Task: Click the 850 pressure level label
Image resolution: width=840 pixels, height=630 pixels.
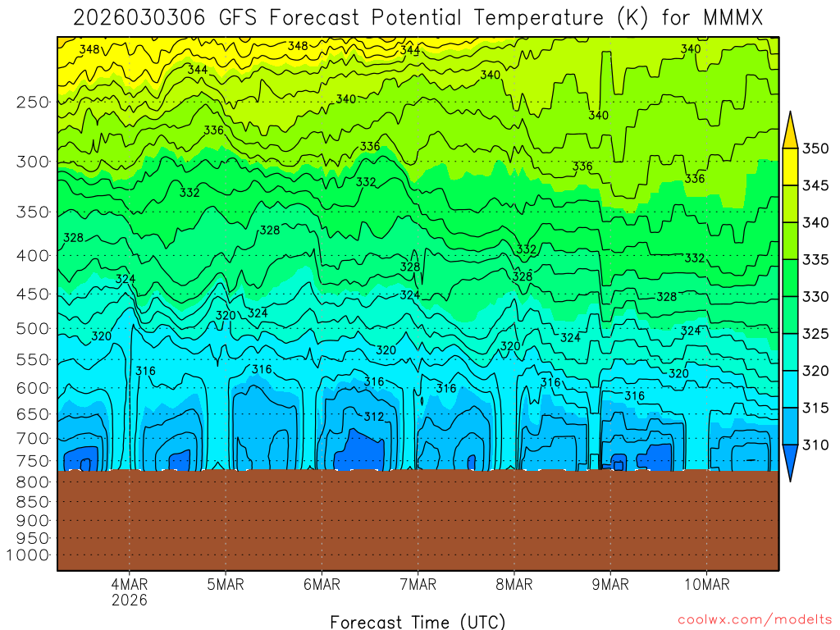Action: coord(33,502)
